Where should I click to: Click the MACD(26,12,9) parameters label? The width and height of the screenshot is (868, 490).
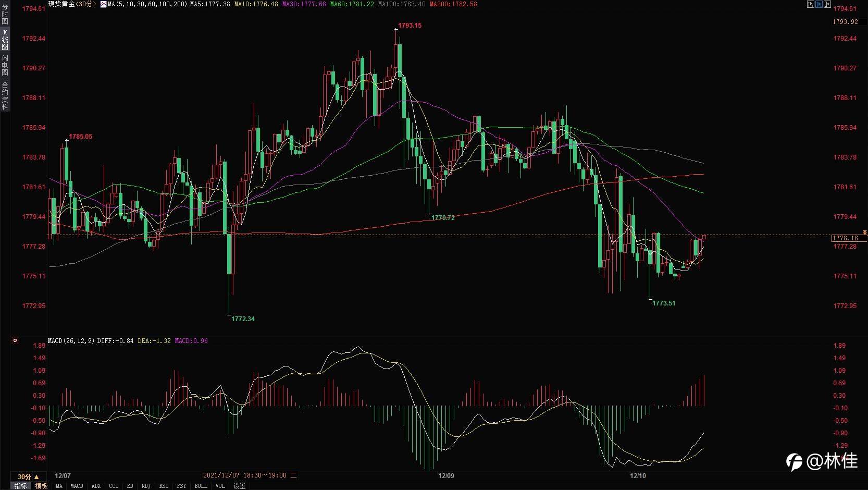(x=71, y=341)
